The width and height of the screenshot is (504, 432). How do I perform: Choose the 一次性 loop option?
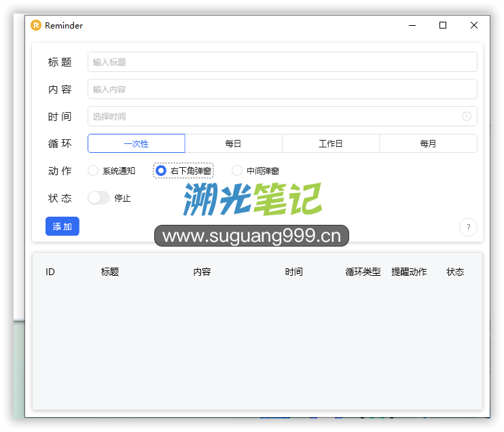[x=136, y=143]
